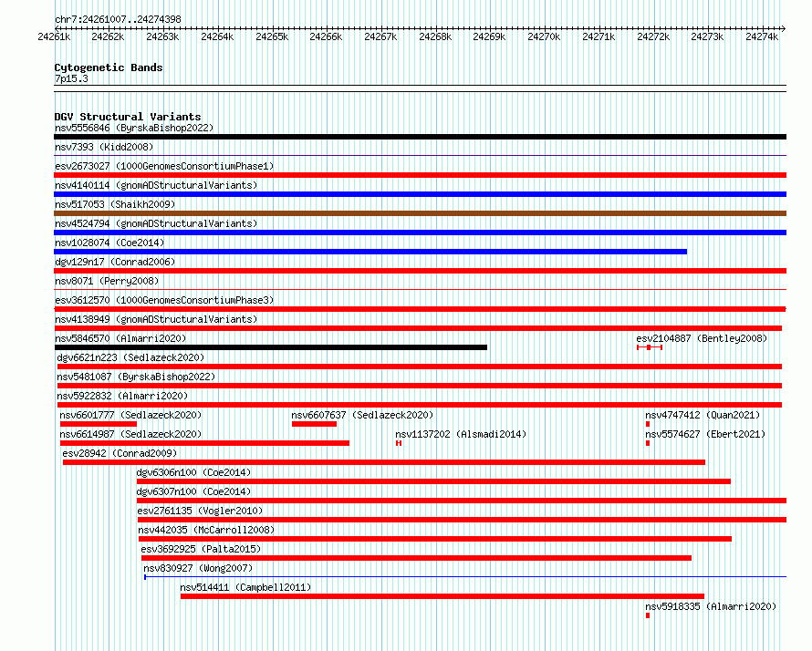Click the 24272k ruler tick label
The width and height of the screenshot is (812, 651).
click(653, 36)
